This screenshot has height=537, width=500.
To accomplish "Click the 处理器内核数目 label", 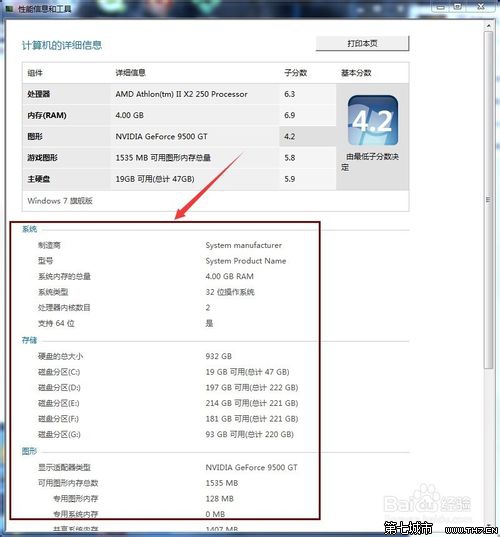I will click(x=64, y=308).
